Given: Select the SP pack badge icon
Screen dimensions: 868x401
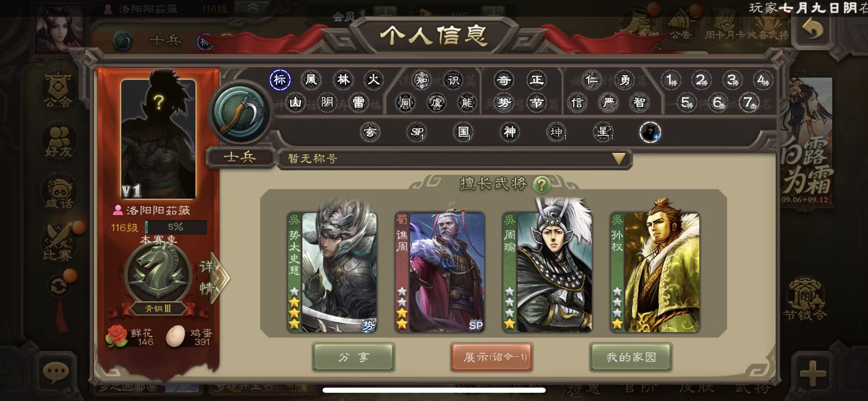Looking at the screenshot, I should pos(417,132).
